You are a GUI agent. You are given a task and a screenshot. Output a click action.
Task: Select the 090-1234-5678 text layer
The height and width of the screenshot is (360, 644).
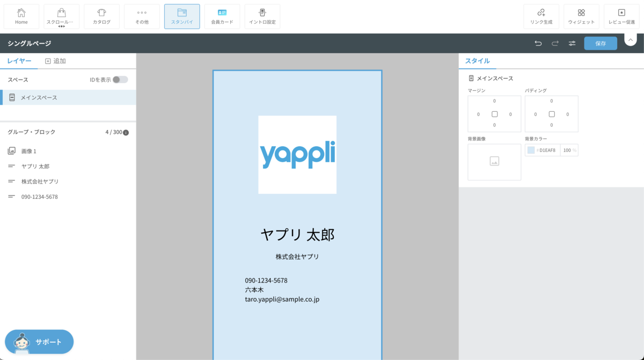[68, 197]
